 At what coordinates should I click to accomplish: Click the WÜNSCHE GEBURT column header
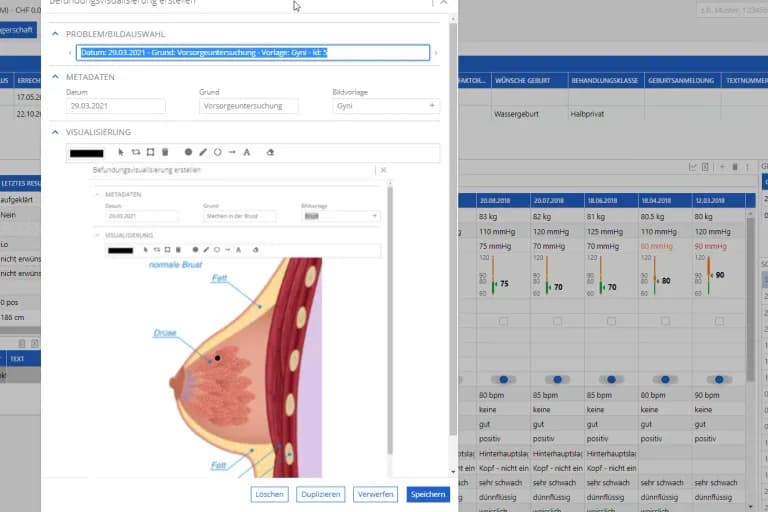[x=529, y=80]
